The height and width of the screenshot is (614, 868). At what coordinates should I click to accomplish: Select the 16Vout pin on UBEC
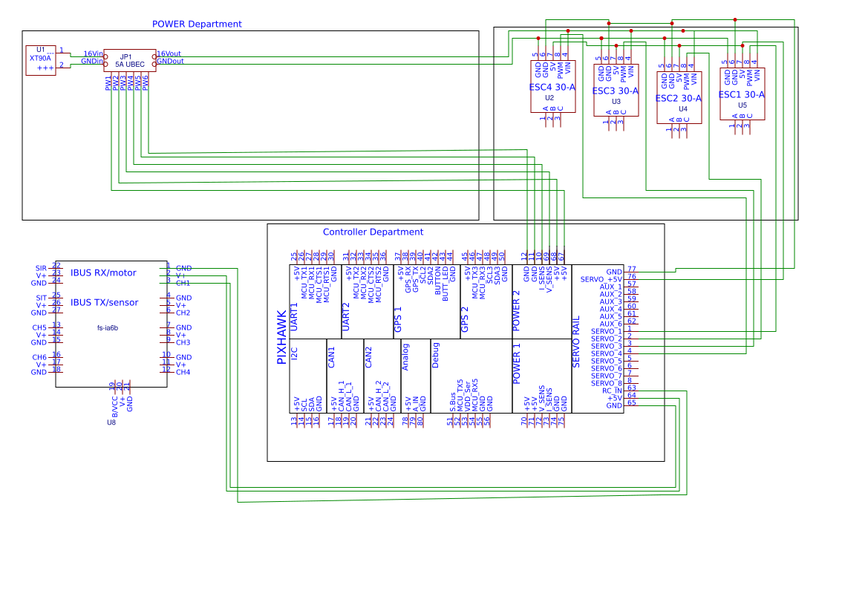click(169, 53)
